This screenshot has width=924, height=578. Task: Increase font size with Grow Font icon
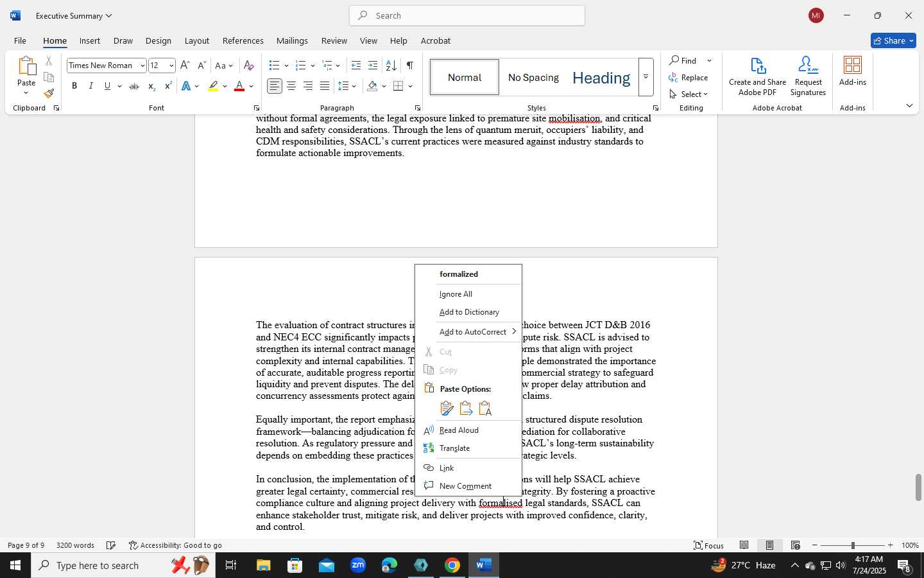[185, 66]
